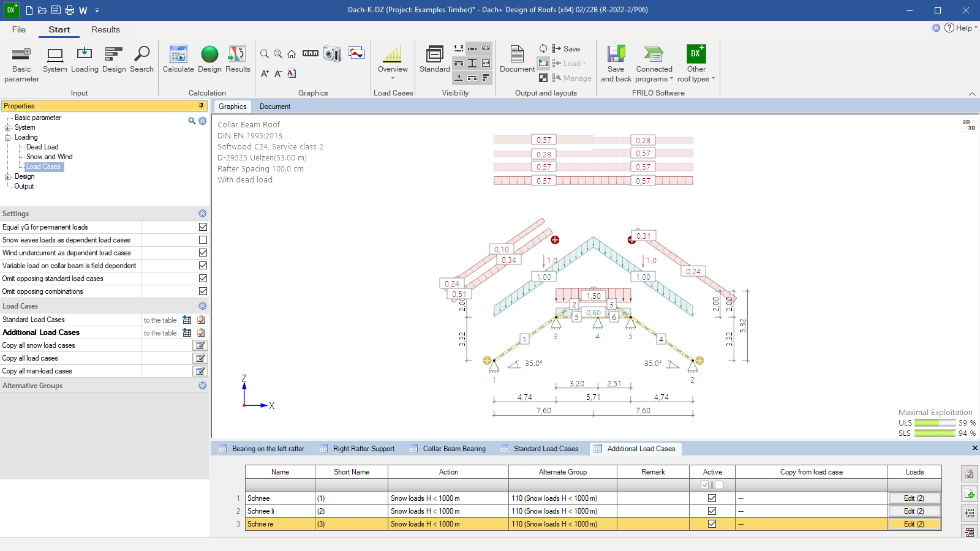980x551 pixels.
Task: Click the Design icon in Input group
Action: [114, 59]
